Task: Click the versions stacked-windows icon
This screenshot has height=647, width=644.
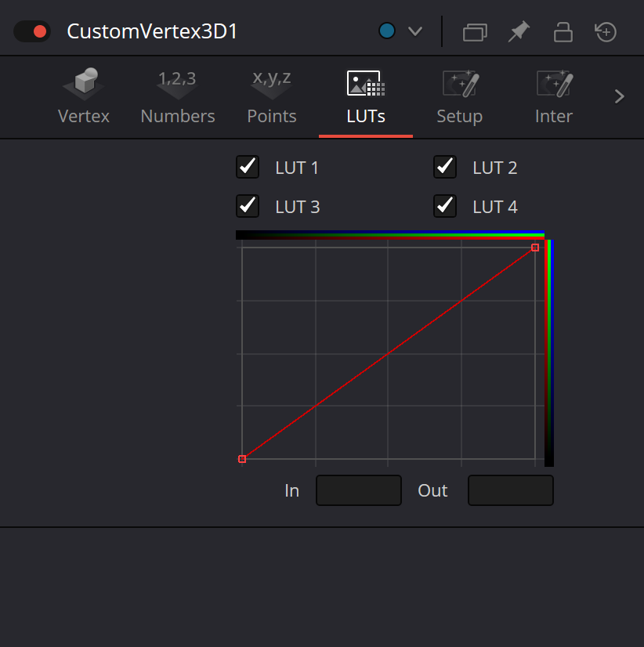Action: tap(475, 32)
